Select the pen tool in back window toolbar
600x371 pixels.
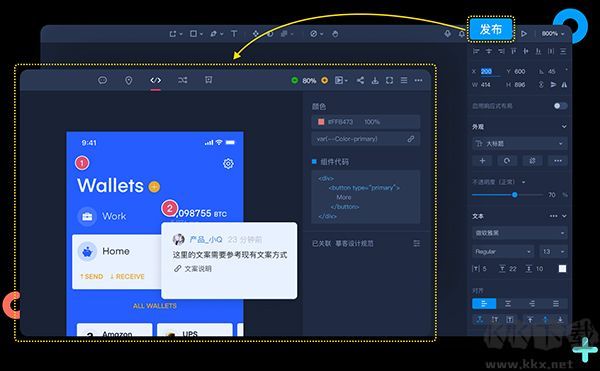click(x=214, y=34)
